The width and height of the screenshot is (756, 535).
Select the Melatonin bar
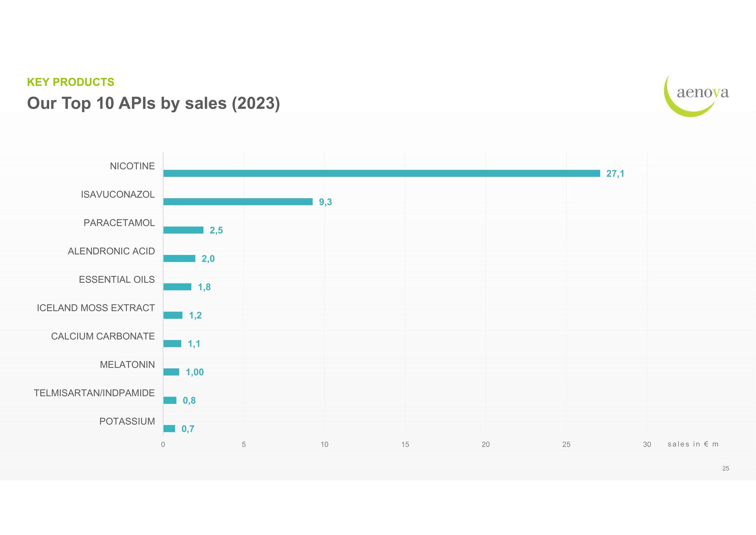point(171,372)
